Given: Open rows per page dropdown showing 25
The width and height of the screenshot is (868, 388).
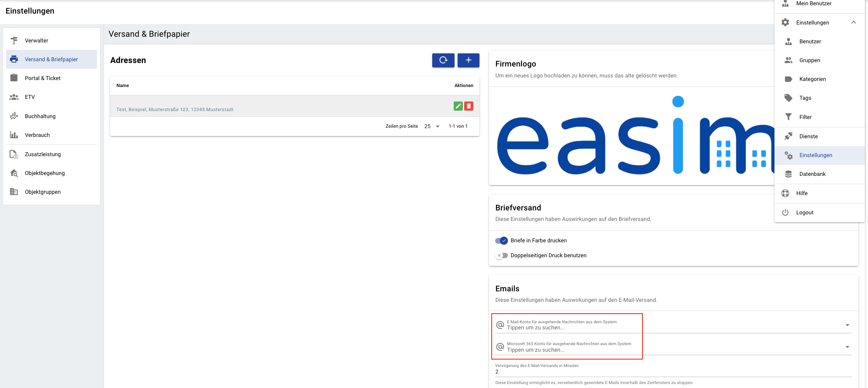Looking at the screenshot, I should pos(432,126).
